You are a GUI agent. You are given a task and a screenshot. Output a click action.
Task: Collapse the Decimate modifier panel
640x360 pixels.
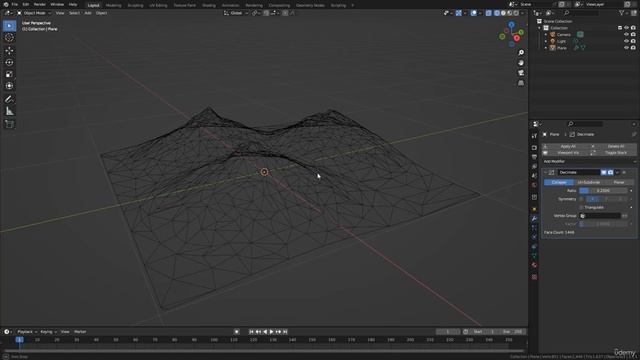[x=545, y=173]
